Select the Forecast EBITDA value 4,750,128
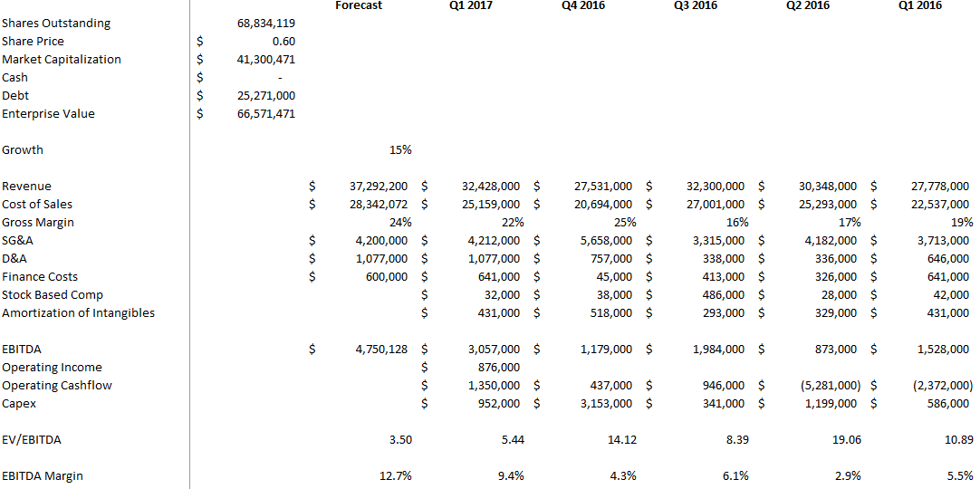The width and height of the screenshot is (980, 489). tap(382, 349)
